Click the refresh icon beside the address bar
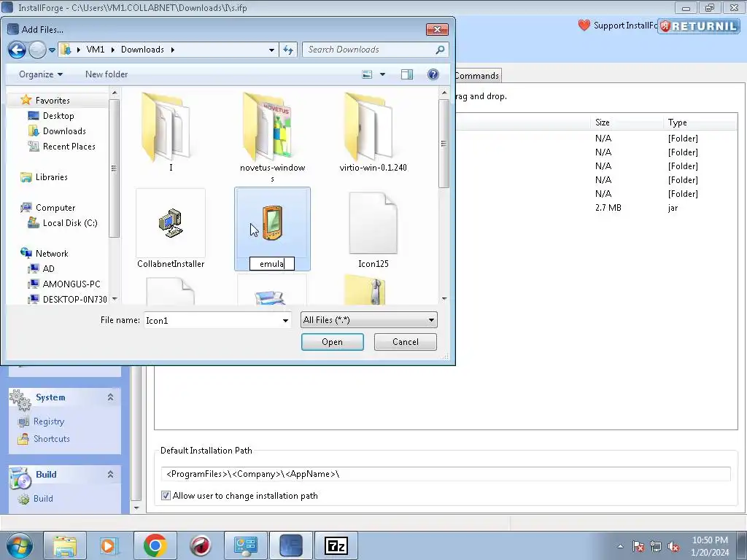The image size is (747, 560). pyautogui.click(x=288, y=50)
